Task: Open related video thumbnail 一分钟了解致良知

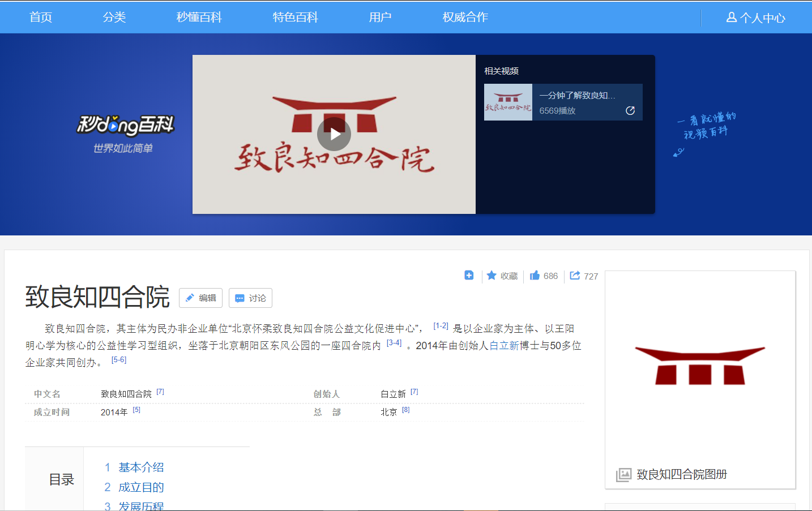Action: click(x=508, y=102)
